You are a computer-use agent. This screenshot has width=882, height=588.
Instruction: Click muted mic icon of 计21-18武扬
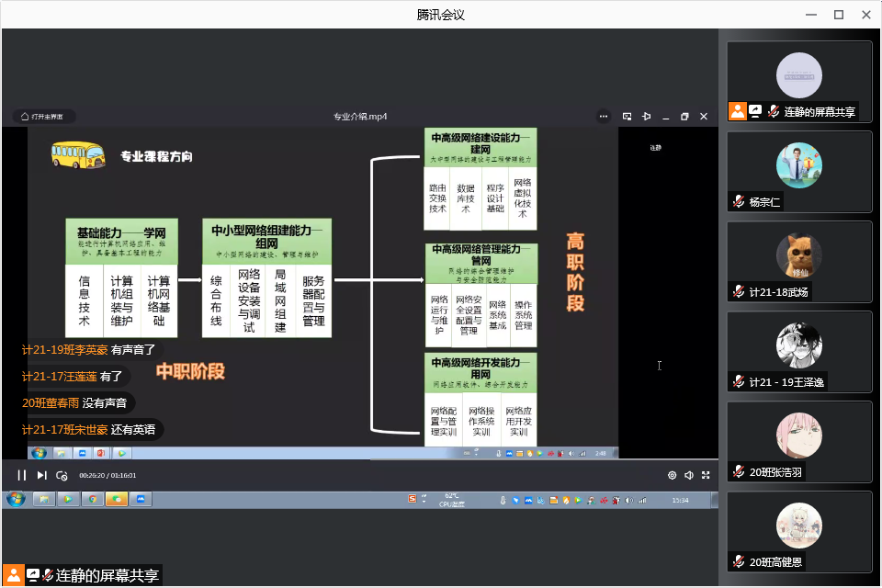click(738, 292)
